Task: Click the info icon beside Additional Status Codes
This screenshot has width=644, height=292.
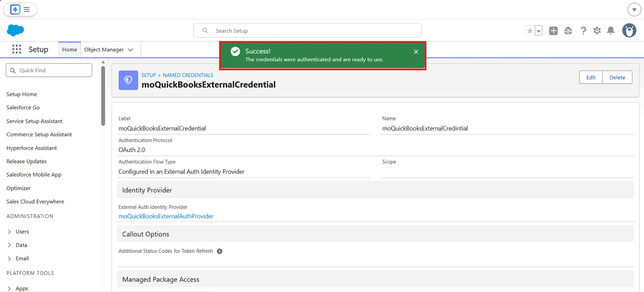Action: pos(220,251)
